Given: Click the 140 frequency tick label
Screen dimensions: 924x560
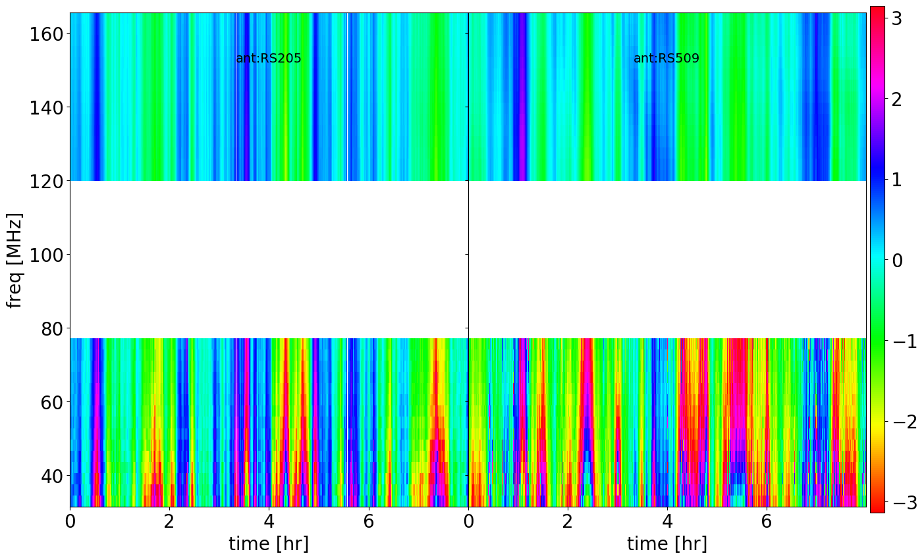Looking at the screenshot, I should tap(46, 107).
